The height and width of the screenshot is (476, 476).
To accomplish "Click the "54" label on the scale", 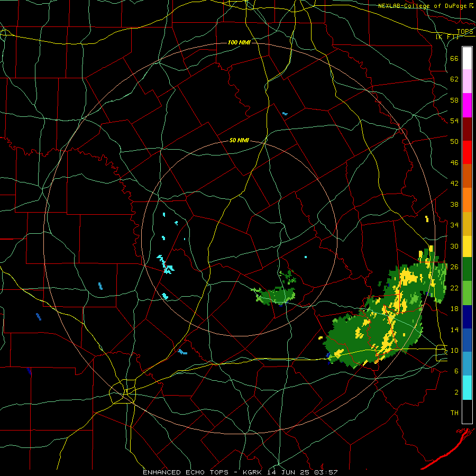I will click(x=454, y=121).
